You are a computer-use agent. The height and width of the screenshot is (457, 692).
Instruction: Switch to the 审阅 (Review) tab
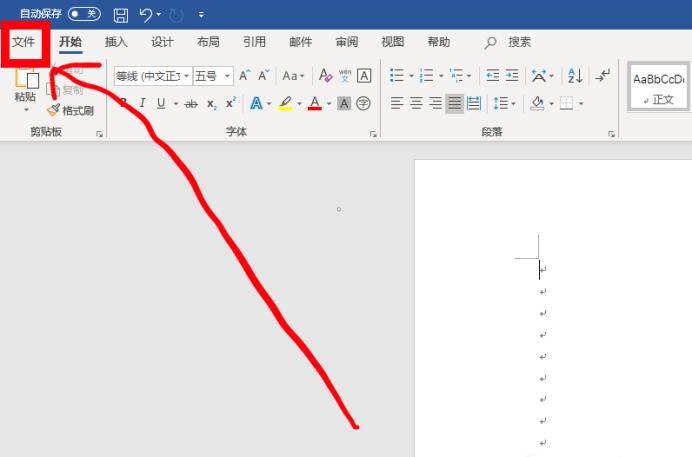pos(346,42)
